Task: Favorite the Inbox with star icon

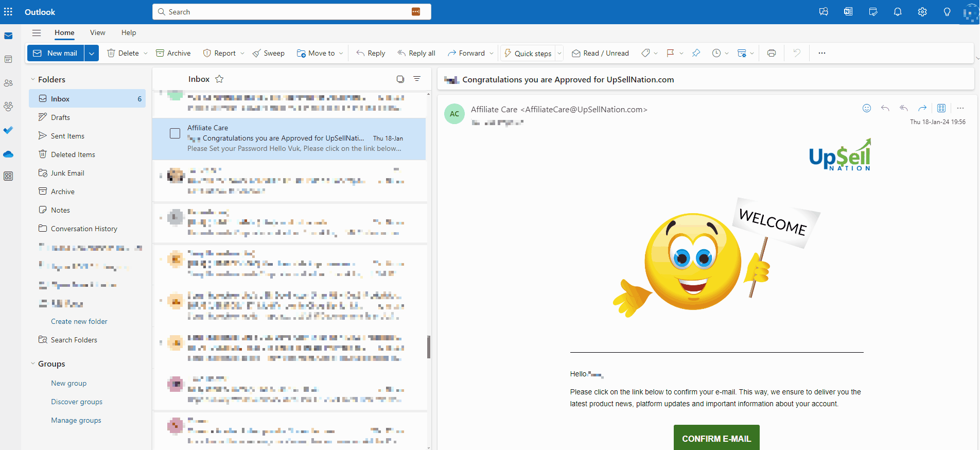Action: tap(219, 79)
